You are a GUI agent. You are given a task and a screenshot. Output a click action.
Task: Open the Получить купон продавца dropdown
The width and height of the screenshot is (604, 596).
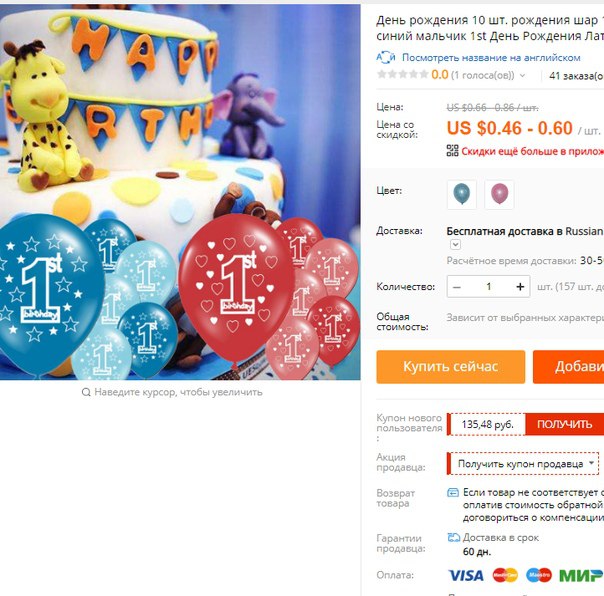pyautogui.click(x=523, y=464)
